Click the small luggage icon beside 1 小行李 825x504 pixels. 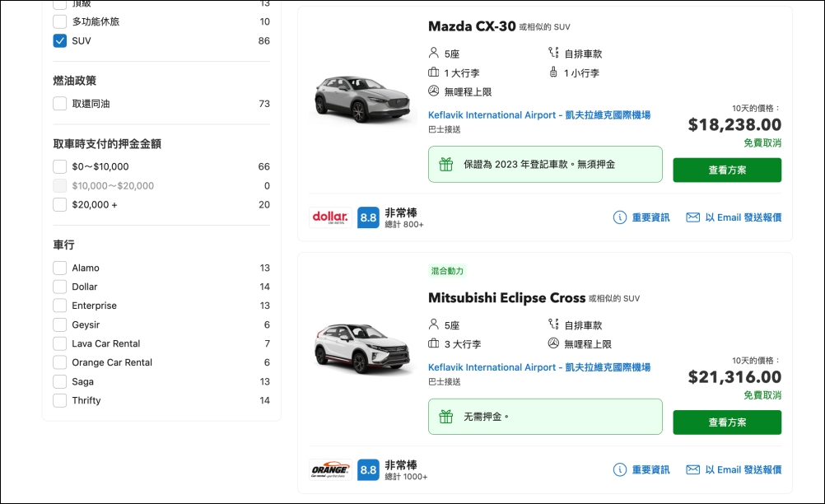point(553,72)
